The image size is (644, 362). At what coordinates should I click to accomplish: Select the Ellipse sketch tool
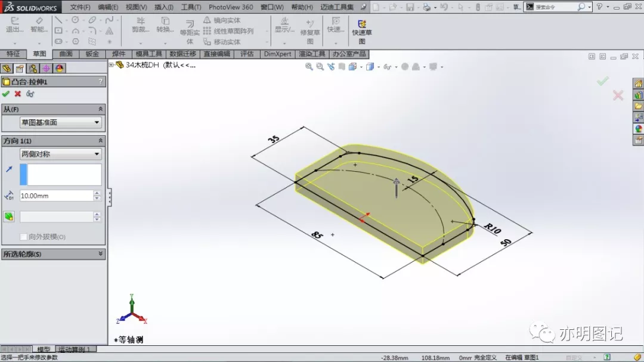pyautogui.click(x=92, y=20)
